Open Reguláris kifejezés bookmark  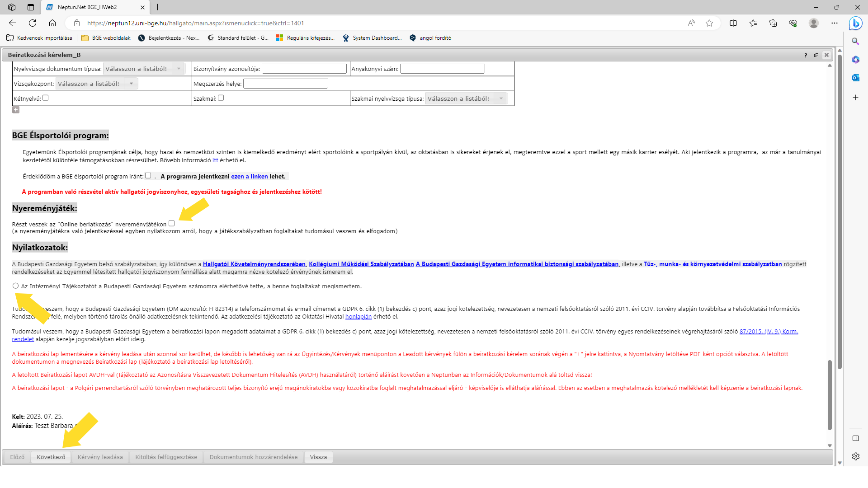pyautogui.click(x=306, y=38)
